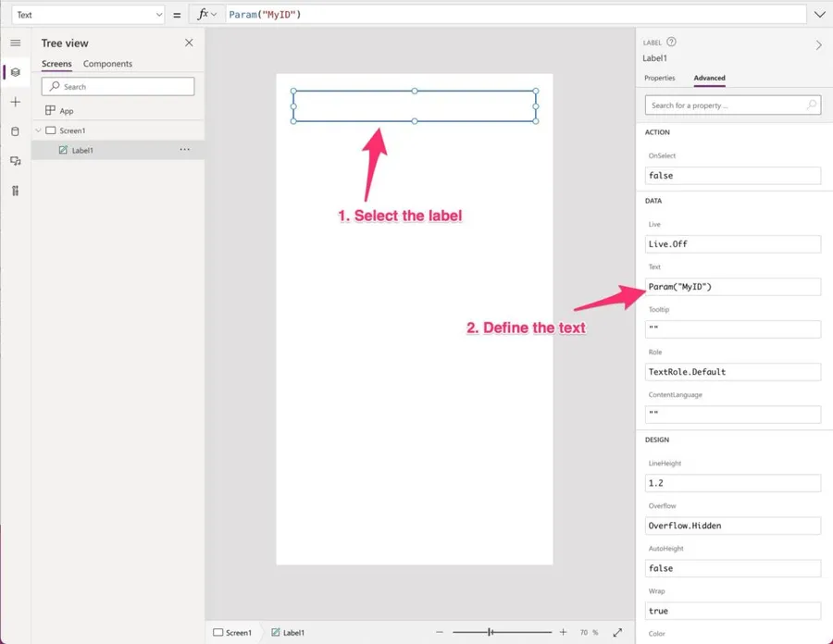The image size is (833, 644).
Task: Expand the formula bar chevron
Action: tap(819, 15)
